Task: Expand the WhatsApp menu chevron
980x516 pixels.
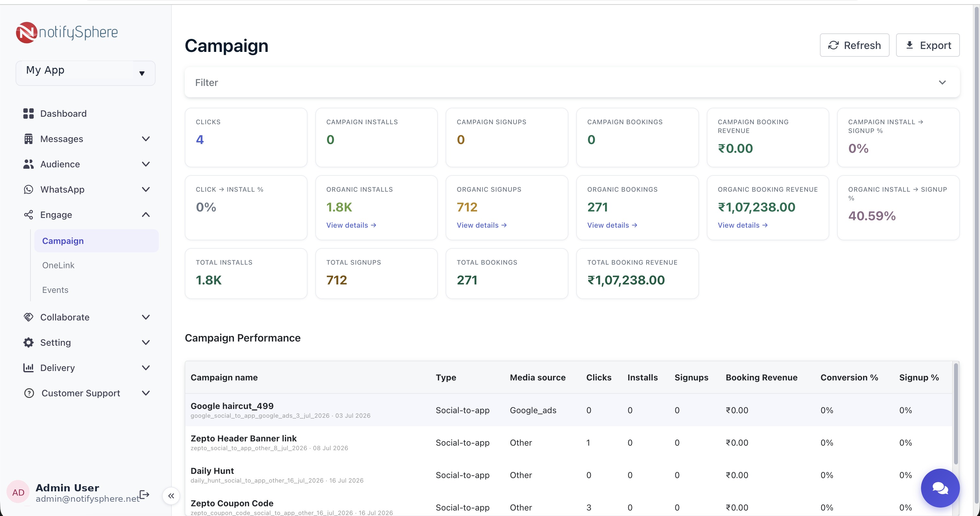Action: 146,190
